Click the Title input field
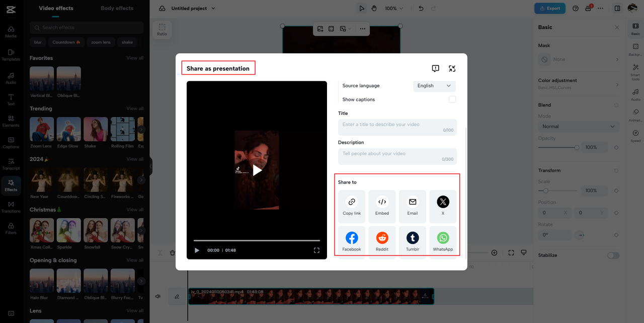644x323 pixels. pos(397,127)
